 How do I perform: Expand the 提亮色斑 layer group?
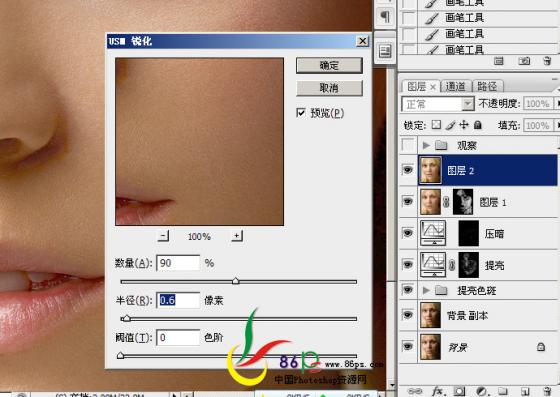click(426, 290)
